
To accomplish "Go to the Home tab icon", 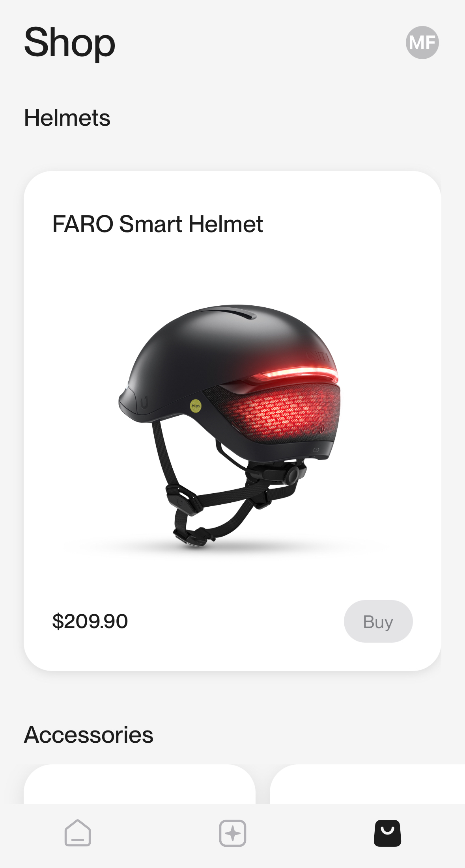I will 78,833.
